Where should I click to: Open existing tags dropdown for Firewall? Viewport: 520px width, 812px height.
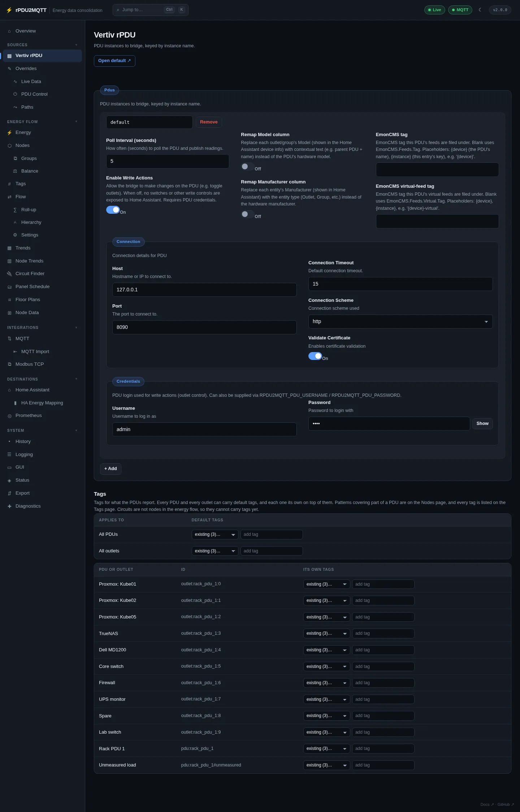326,683
